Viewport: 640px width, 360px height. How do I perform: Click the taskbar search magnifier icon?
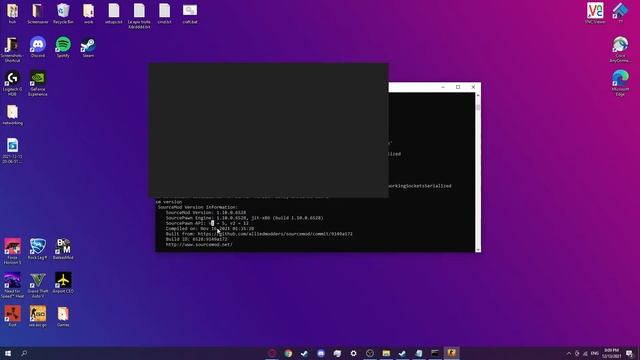(x=24, y=353)
